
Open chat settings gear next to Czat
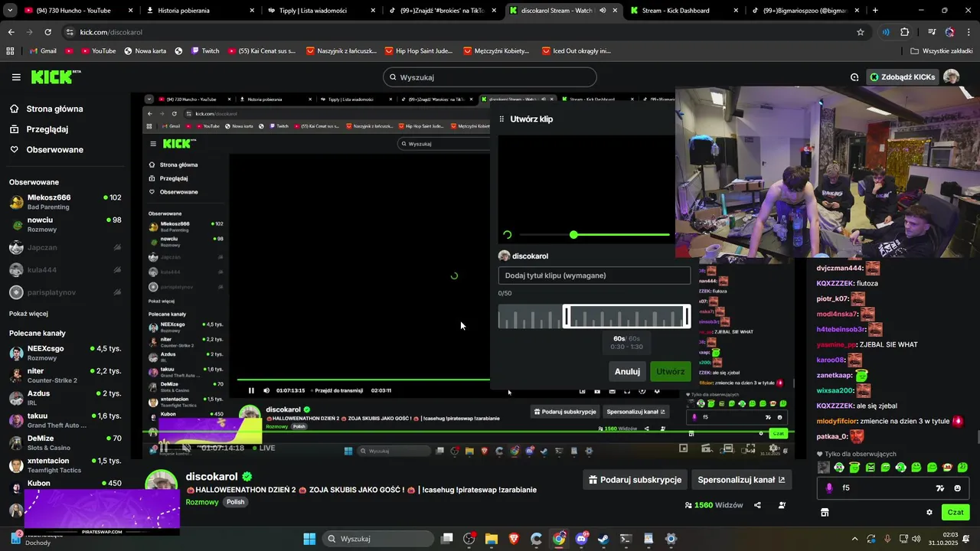click(x=929, y=512)
